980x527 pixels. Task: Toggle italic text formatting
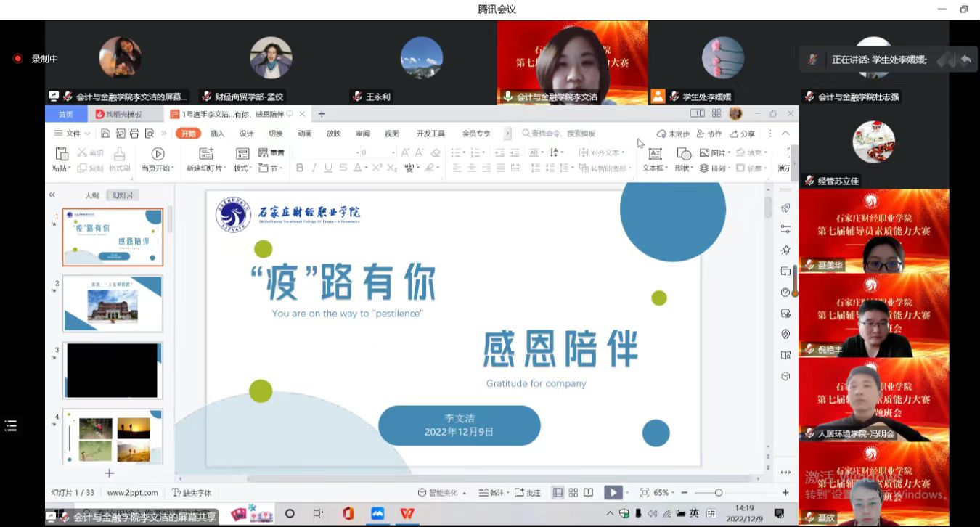(314, 168)
